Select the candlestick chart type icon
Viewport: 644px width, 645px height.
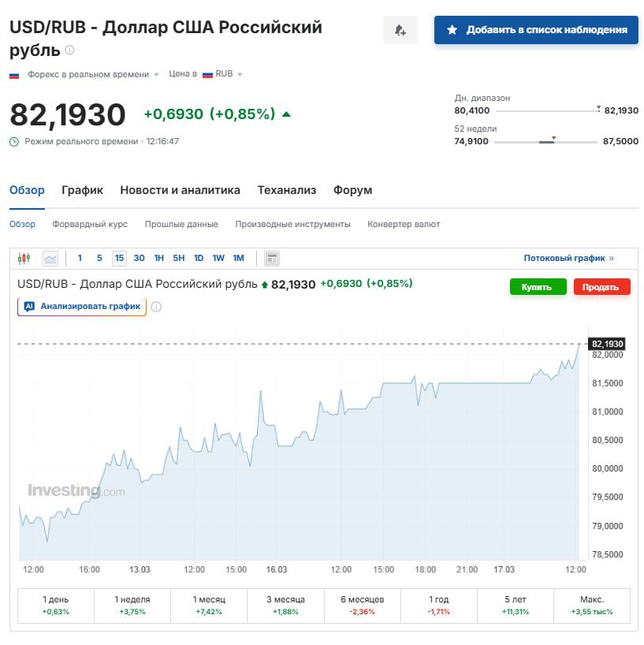pyautogui.click(x=24, y=258)
